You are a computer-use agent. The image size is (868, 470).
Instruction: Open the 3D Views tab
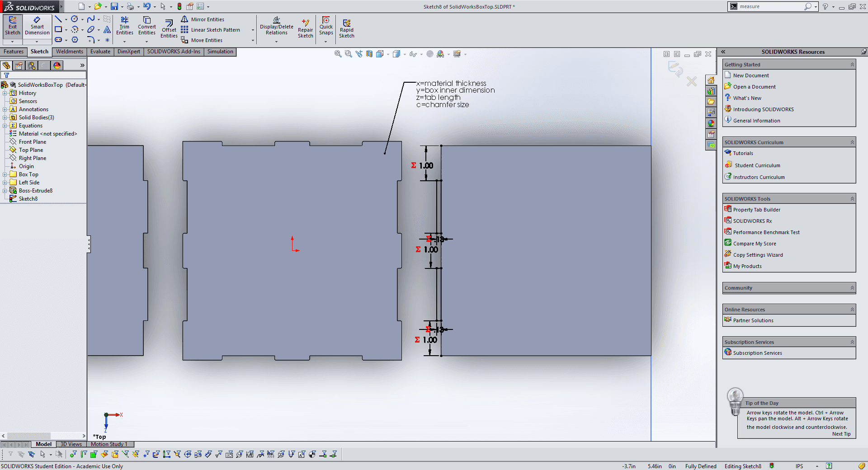point(71,444)
